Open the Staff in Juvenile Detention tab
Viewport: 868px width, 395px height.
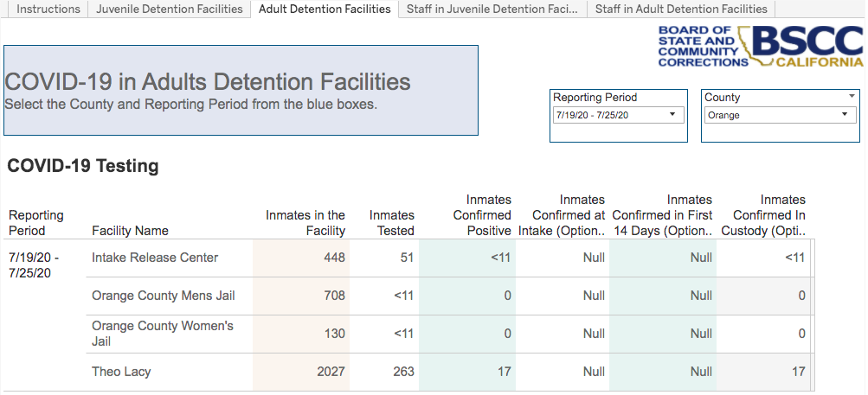coord(492,10)
